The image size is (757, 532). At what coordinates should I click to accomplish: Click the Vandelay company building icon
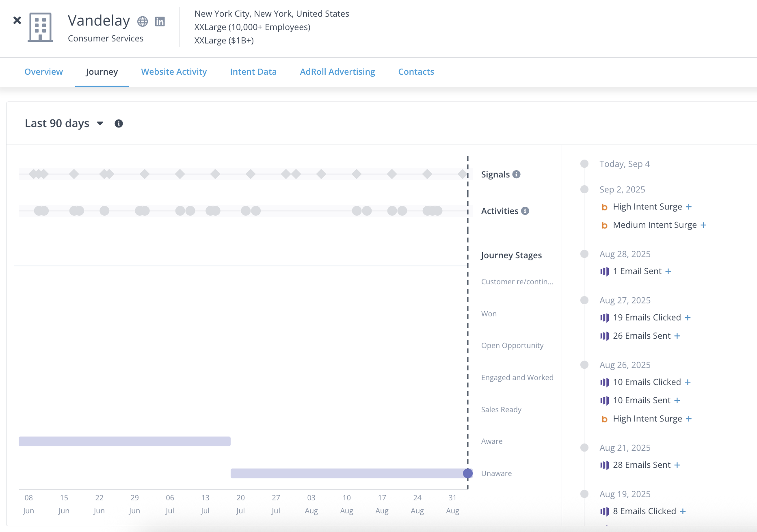tap(40, 27)
